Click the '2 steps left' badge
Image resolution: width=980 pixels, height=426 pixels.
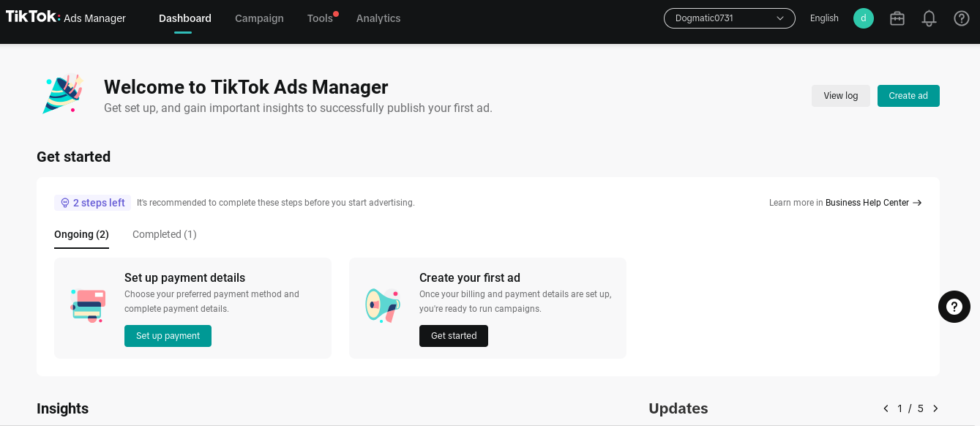point(92,203)
